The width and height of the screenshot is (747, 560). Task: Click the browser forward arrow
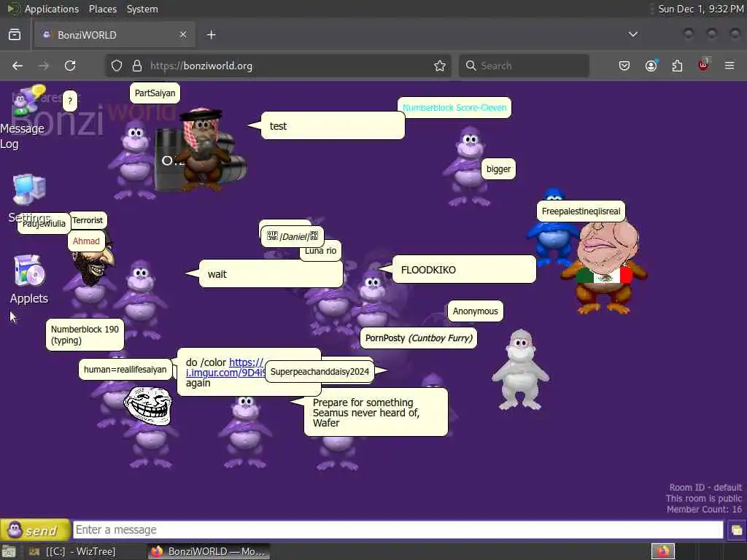[44, 66]
